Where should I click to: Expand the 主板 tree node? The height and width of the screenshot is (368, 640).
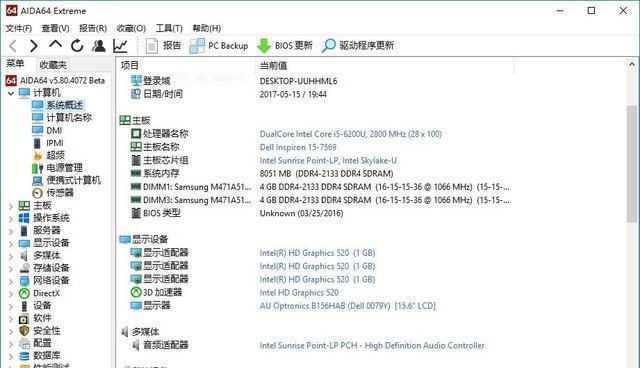11,206
